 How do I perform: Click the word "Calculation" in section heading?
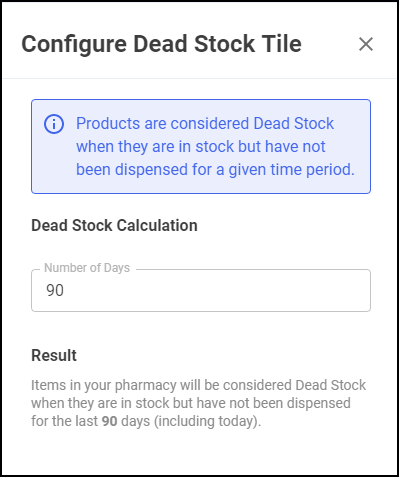[x=157, y=225]
